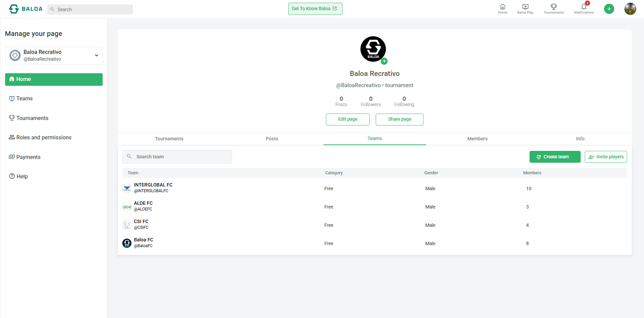644x318 pixels.
Task: Click Edit page button
Action: pyautogui.click(x=348, y=119)
